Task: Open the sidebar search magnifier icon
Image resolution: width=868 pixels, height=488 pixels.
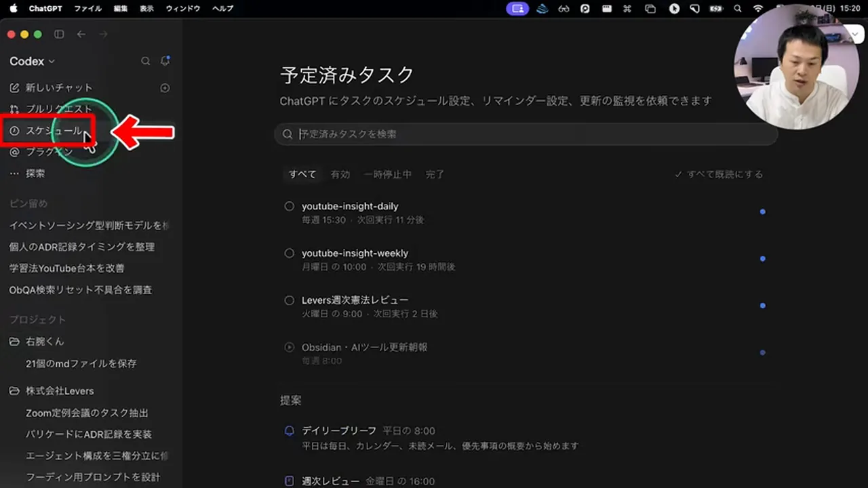Action: coord(145,61)
